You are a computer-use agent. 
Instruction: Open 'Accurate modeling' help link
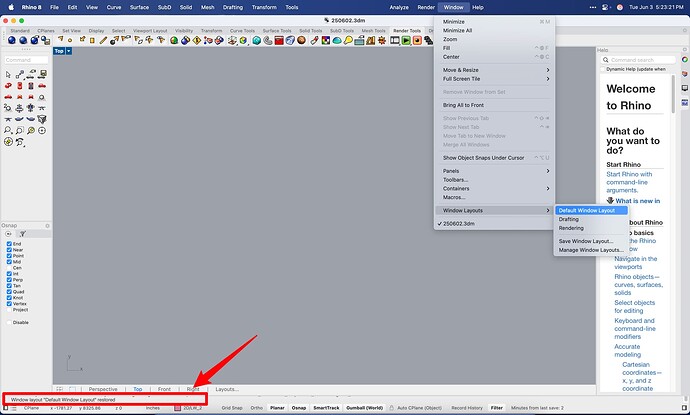click(628, 350)
